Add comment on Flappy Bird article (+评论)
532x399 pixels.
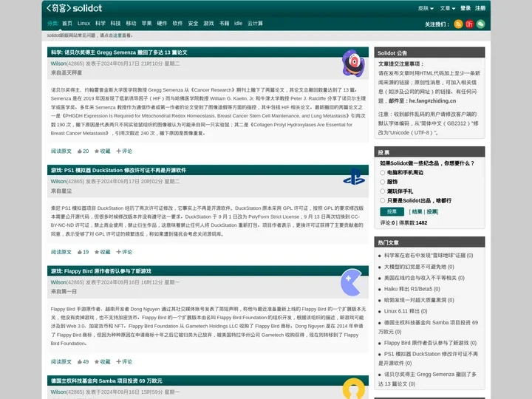coord(124,361)
